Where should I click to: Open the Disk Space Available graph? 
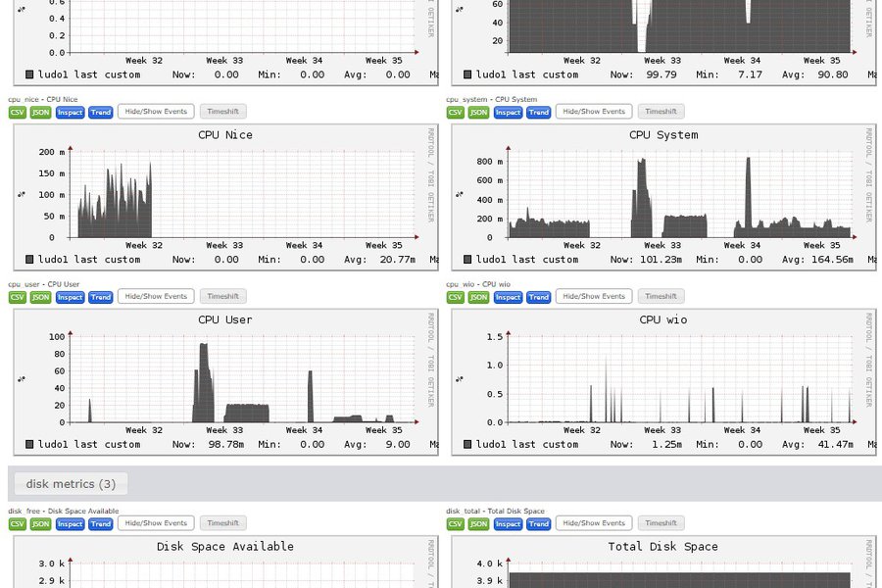tap(225, 563)
